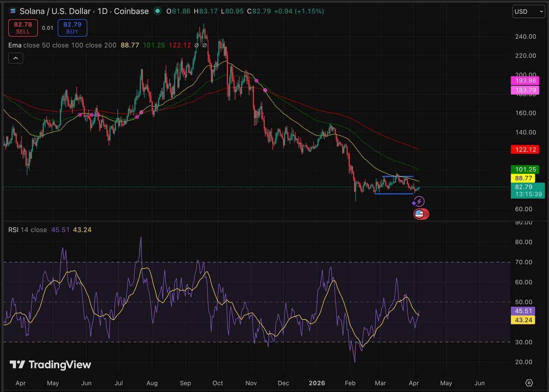Click pink EMA crossover dot near November
Screen dimensions: 549x392
257,81
